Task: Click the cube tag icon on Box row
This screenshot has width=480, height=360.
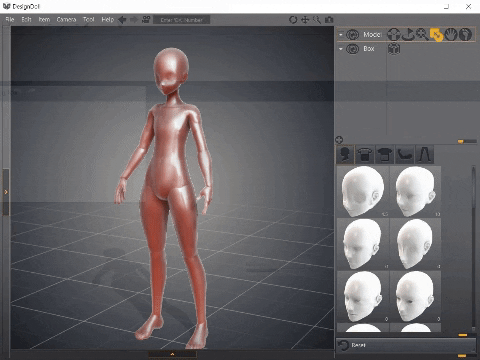Action: coord(394,49)
